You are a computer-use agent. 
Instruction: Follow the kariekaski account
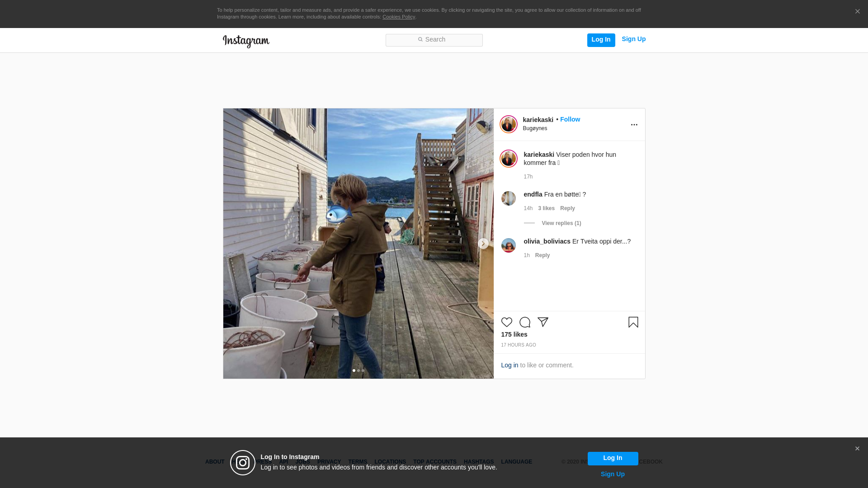coord(570,119)
